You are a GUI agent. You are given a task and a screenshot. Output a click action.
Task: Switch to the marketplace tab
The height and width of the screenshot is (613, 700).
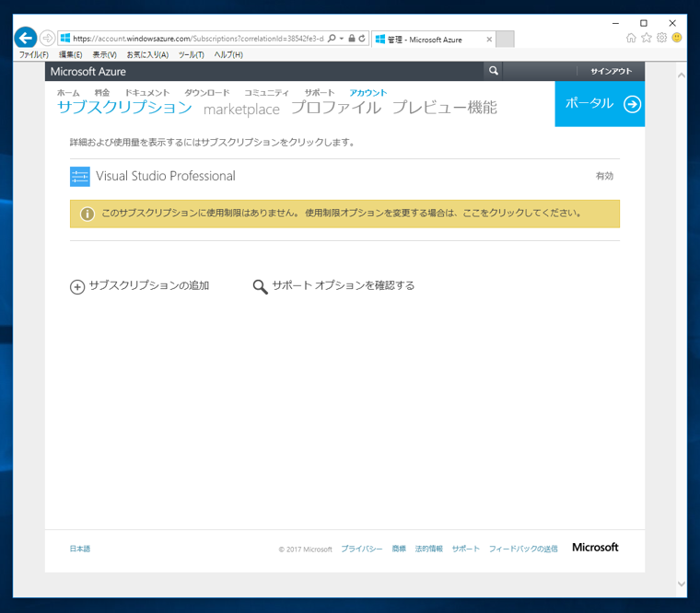pos(241,110)
